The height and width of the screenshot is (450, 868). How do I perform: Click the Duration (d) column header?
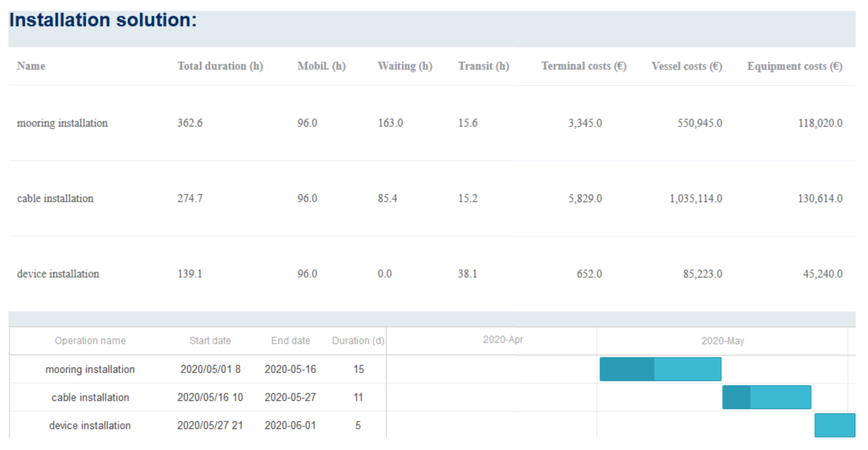pyautogui.click(x=358, y=341)
